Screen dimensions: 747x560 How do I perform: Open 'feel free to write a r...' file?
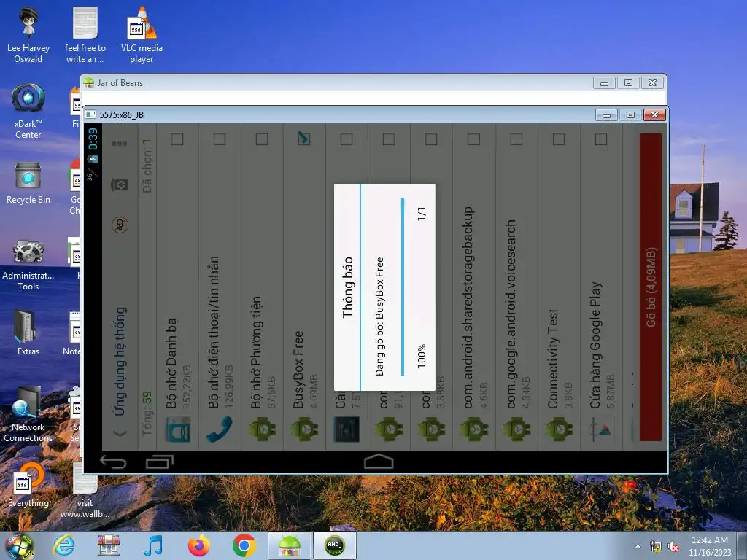[x=85, y=35]
